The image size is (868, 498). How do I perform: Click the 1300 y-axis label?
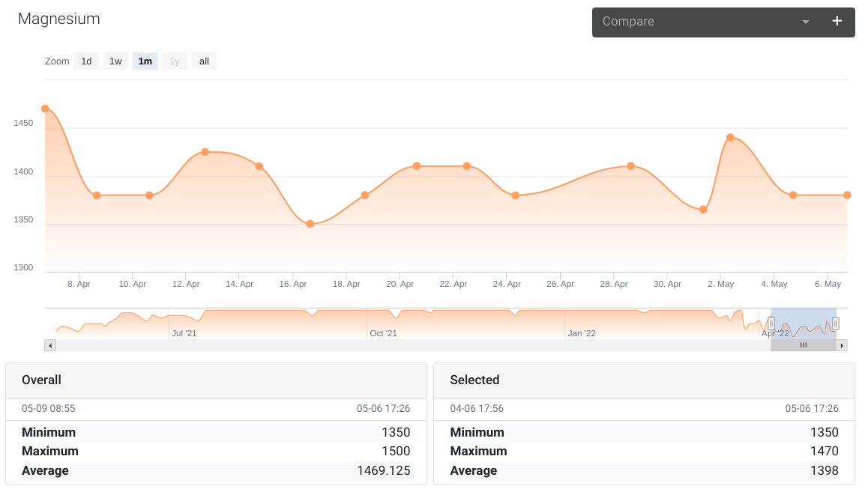[23, 268]
